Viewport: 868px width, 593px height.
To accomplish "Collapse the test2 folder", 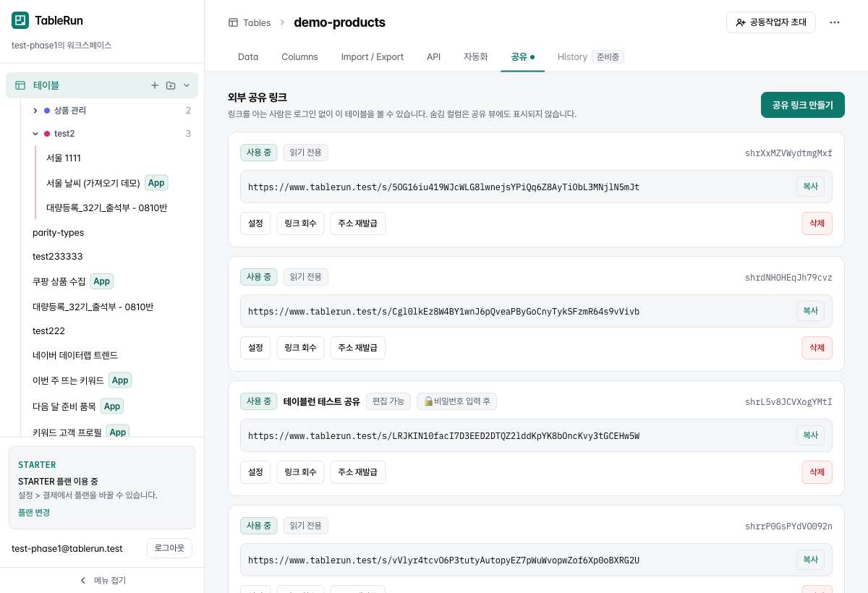I will pos(35,134).
